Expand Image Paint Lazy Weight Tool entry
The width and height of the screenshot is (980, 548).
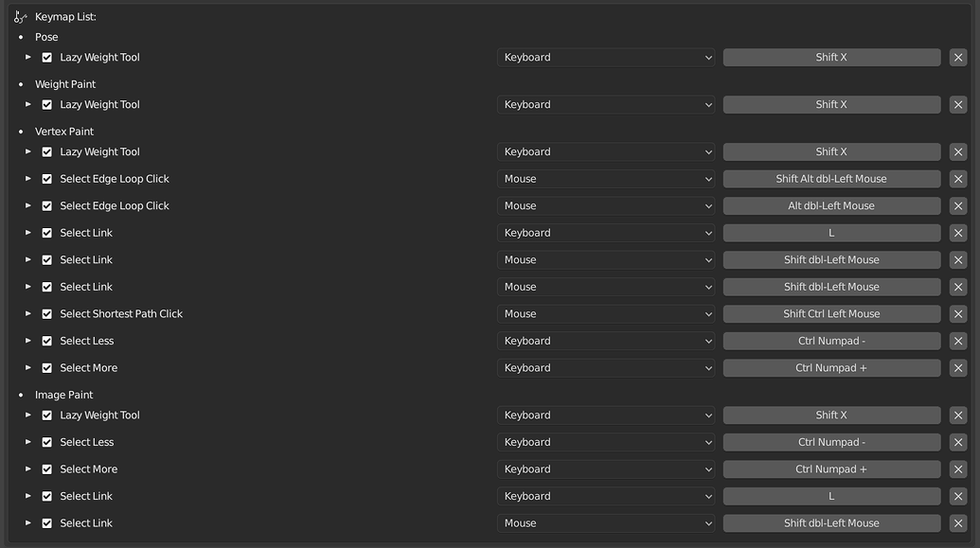pyautogui.click(x=28, y=415)
